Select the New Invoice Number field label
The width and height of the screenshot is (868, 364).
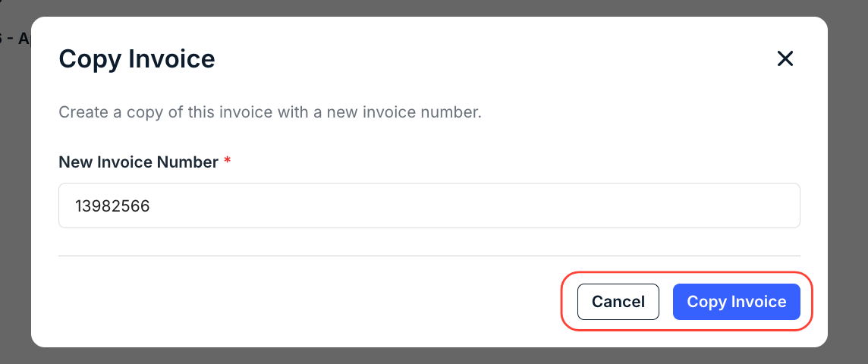point(138,162)
